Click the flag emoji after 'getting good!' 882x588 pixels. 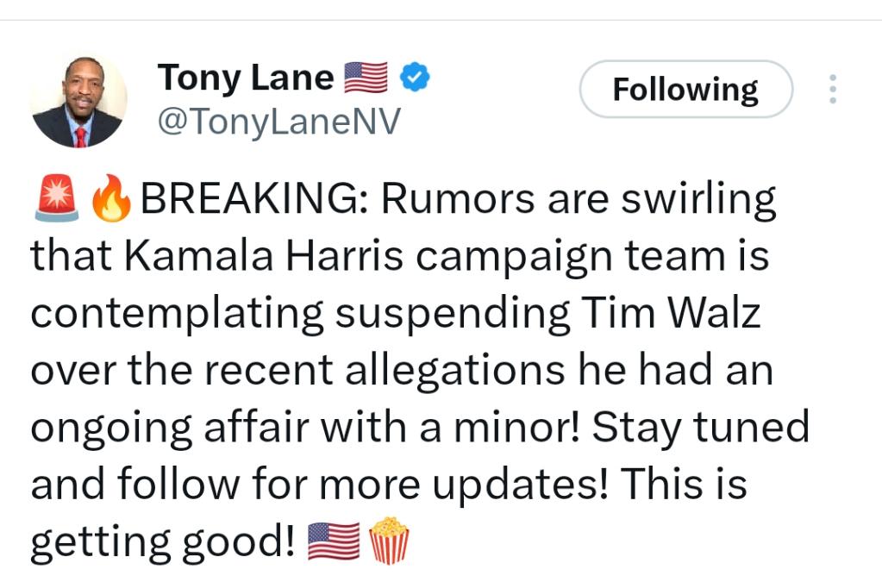[x=334, y=541]
